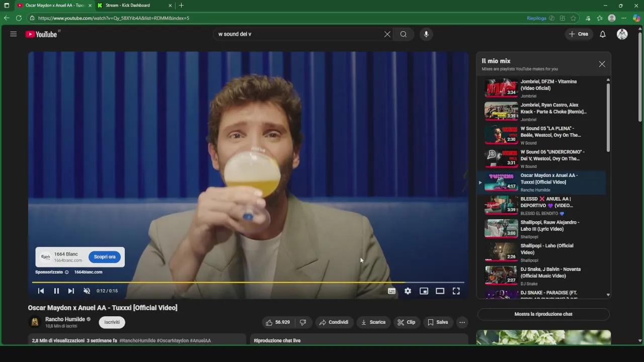The width and height of the screenshot is (644, 362).
Task: Click the search magnifier button
Action: click(x=404, y=34)
